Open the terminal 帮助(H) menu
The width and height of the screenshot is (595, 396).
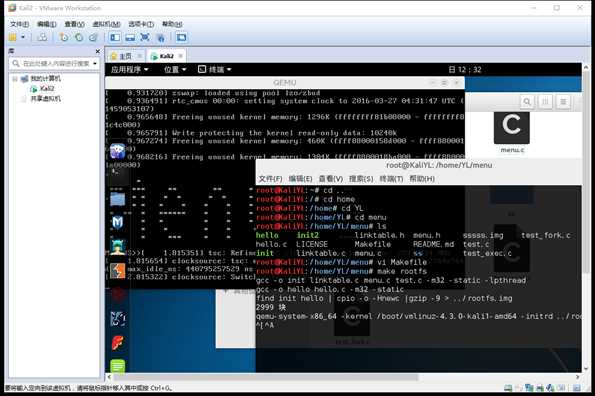click(x=422, y=179)
